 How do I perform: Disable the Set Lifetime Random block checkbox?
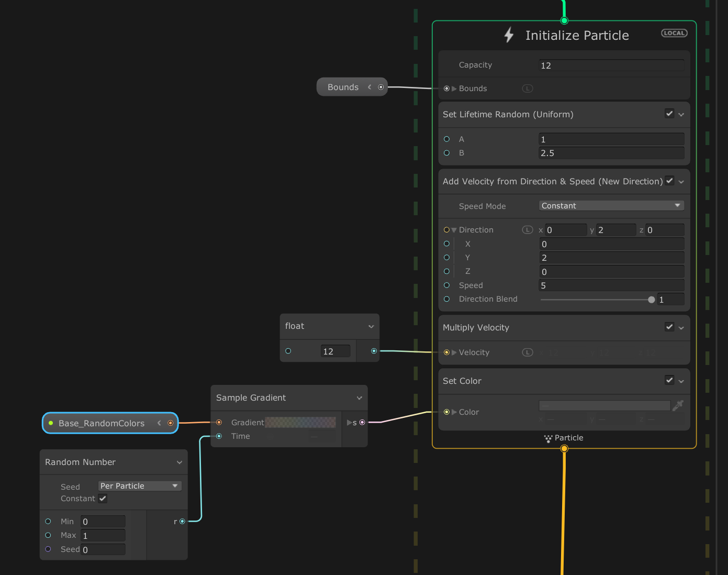pos(669,114)
